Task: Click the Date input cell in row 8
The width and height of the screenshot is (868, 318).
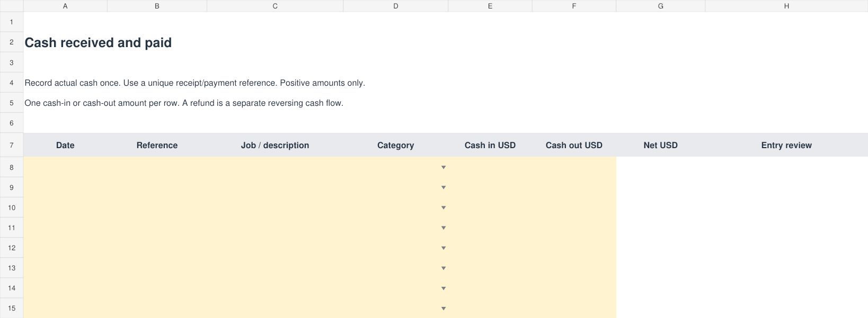Action: 65,167
